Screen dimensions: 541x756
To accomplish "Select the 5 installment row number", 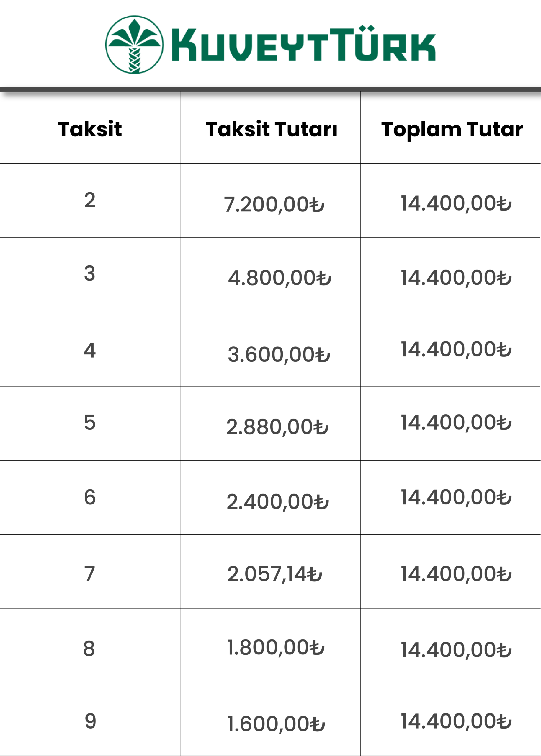I will [90, 423].
